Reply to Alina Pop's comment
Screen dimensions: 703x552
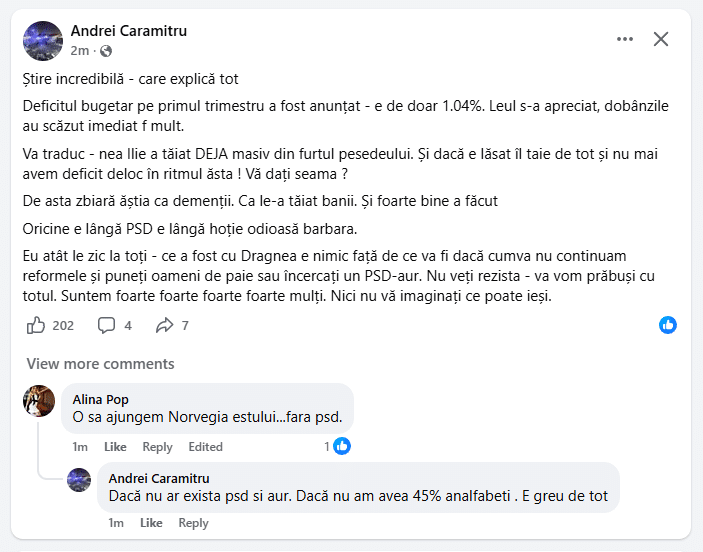pos(157,447)
